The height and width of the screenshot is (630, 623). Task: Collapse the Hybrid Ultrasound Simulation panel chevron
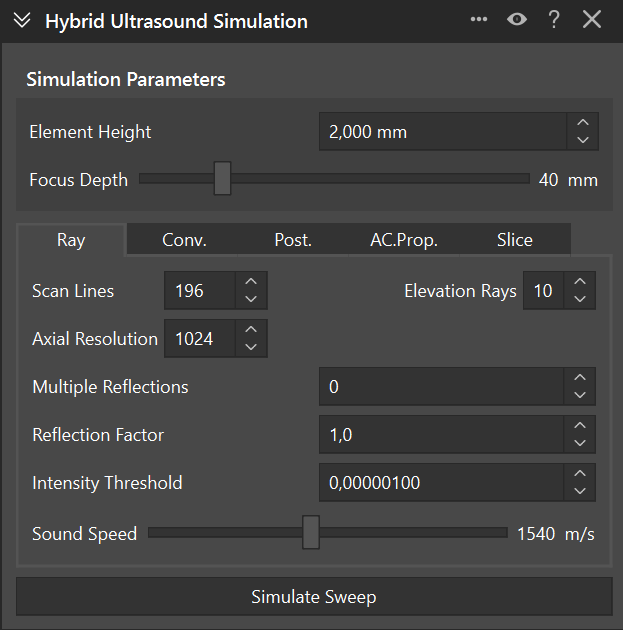(x=22, y=20)
